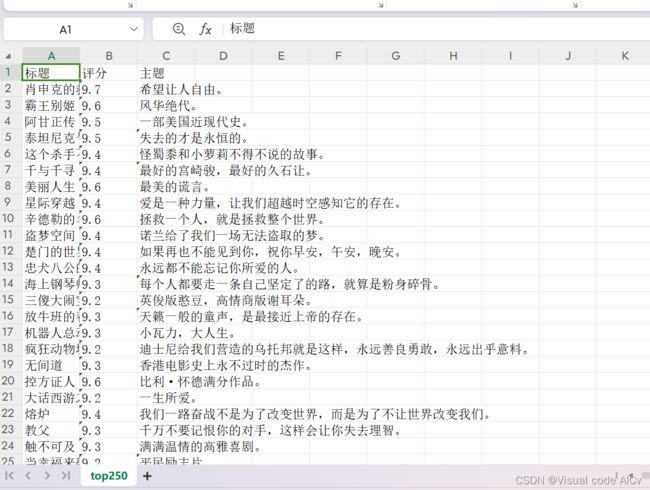Click cell 希望让人自由。
The image size is (650, 490).
(181, 89)
